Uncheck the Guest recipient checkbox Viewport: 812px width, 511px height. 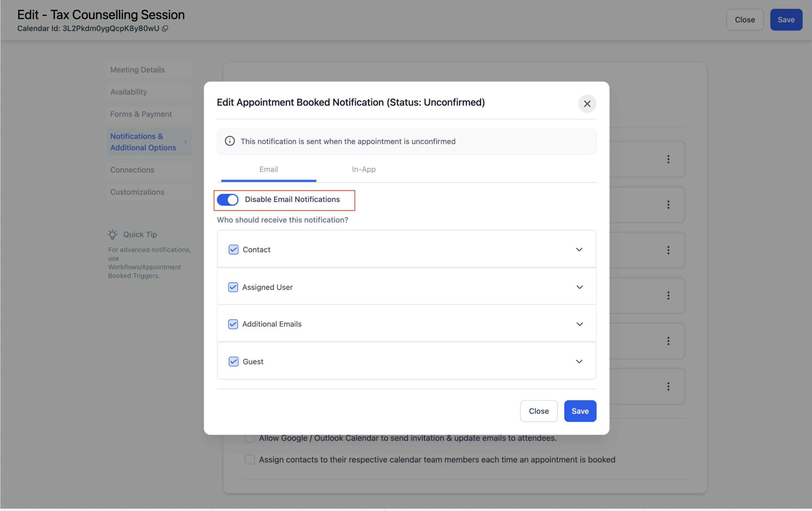point(233,361)
